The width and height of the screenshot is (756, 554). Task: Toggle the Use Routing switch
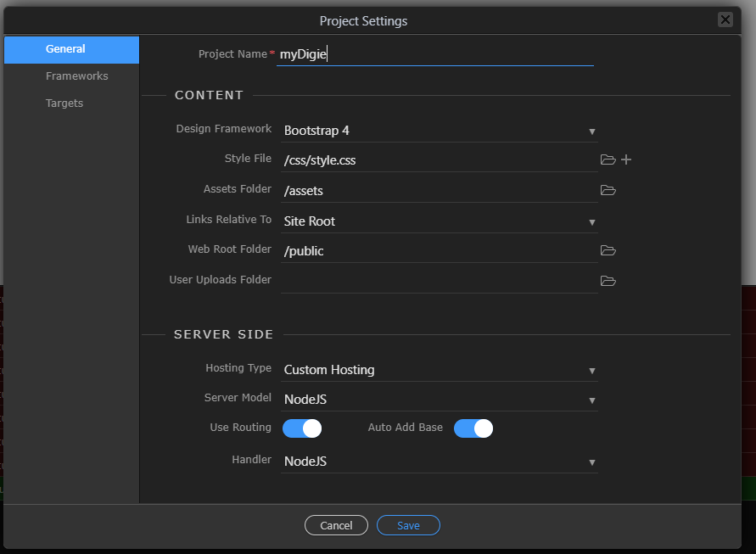(x=302, y=428)
